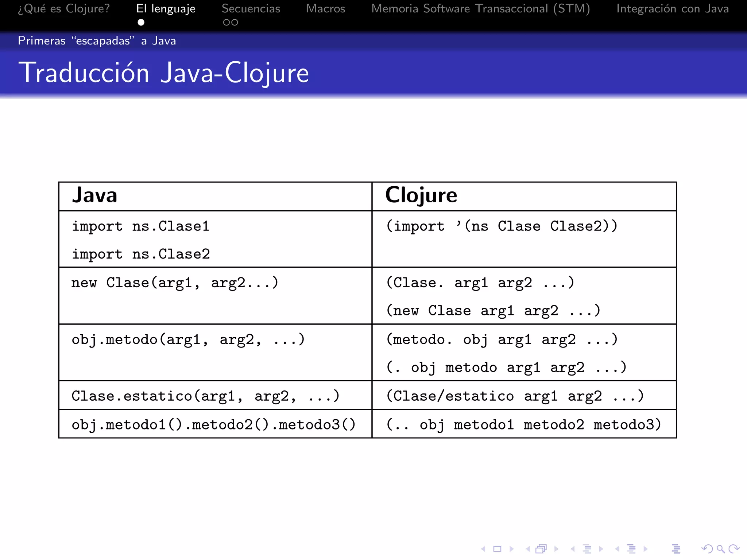Click the Traducción Java-Clojure title
The height and width of the screenshot is (560, 747).
click(x=164, y=73)
